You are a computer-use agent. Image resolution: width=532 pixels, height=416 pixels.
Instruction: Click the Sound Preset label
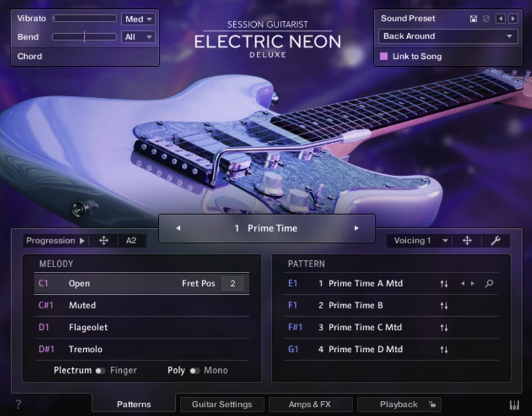[x=408, y=19]
